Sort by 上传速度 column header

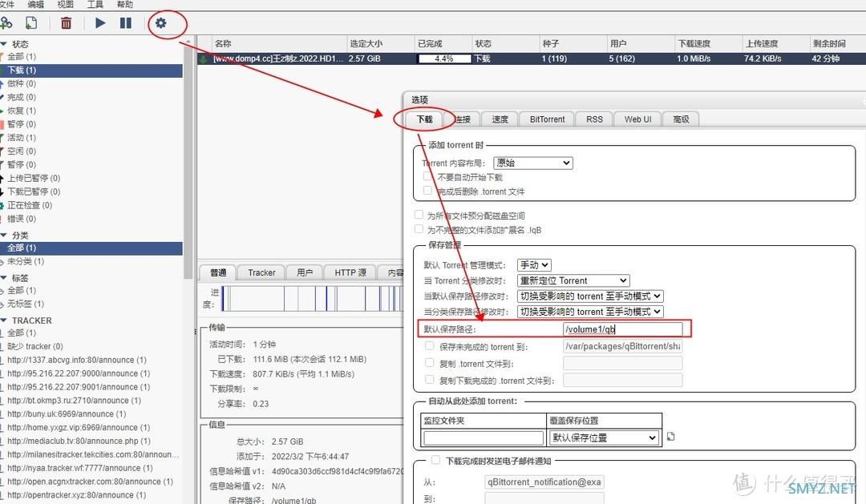pos(776,43)
